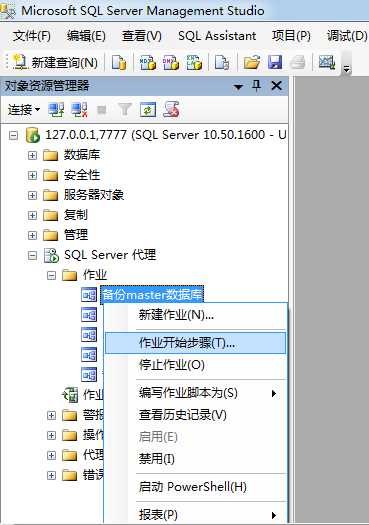
Task: Click the Save floppy disk icon
Action: [275, 62]
